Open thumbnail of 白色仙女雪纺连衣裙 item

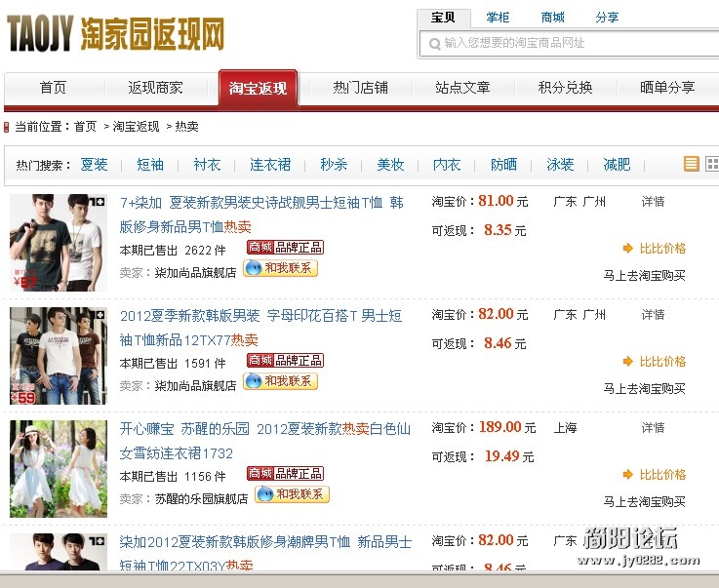(x=59, y=469)
